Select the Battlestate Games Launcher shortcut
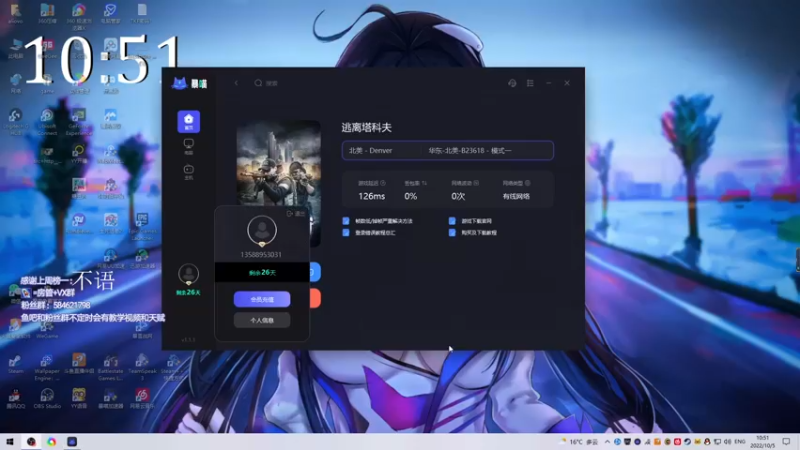Viewport: 800px width, 450px height. pos(110,367)
